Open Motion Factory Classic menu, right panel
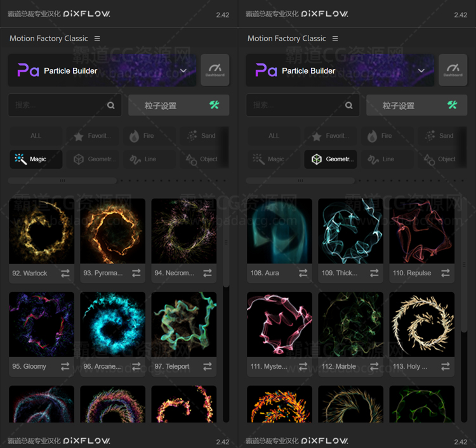 point(335,39)
